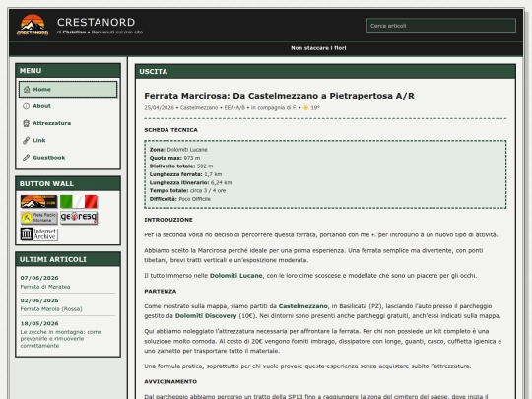Click the article title Ferrata Marcirosa
This screenshot has height=399, width=532.
279,96
